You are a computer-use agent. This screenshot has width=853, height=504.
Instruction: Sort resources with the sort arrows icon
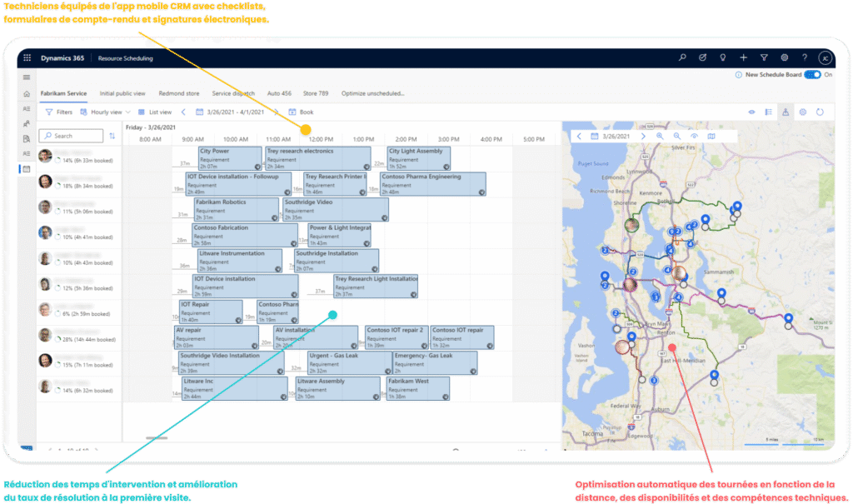point(112,136)
